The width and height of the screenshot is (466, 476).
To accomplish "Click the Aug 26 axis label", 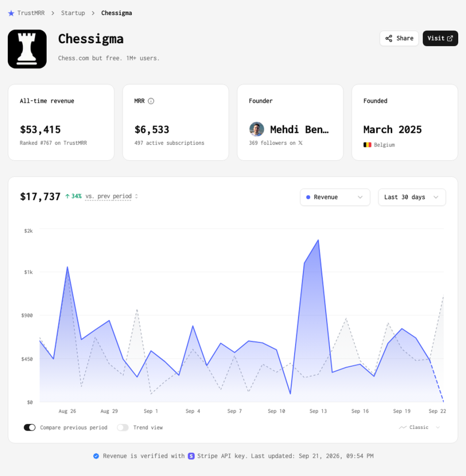I will [67, 411].
